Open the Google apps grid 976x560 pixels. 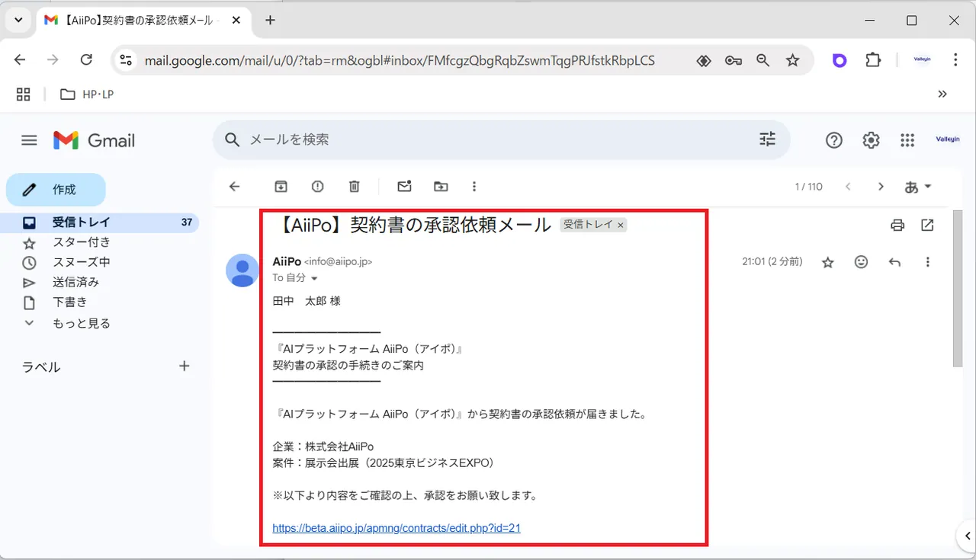(x=907, y=140)
